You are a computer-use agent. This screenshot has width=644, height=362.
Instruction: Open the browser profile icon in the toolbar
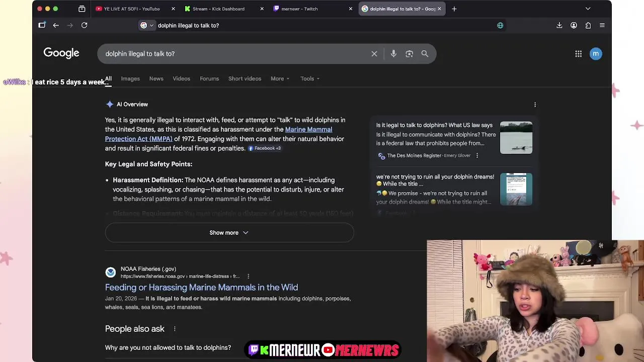[574, 25]
